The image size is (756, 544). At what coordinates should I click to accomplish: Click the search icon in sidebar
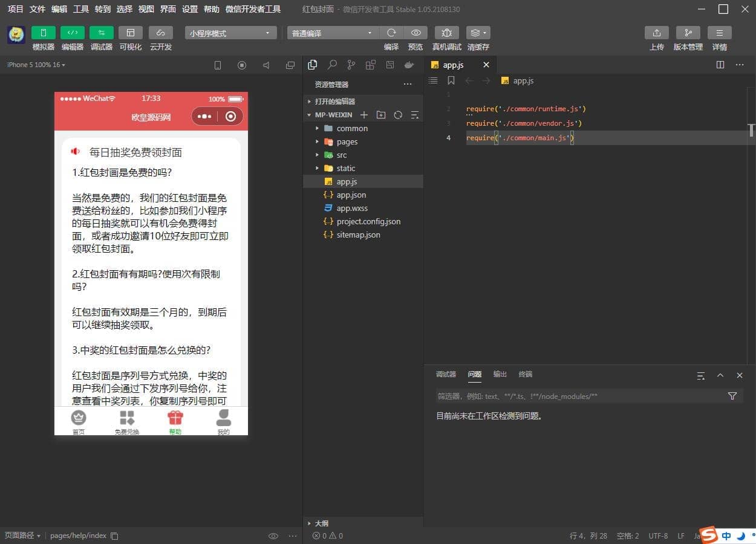pyautogui.click(x=332, y=65)
